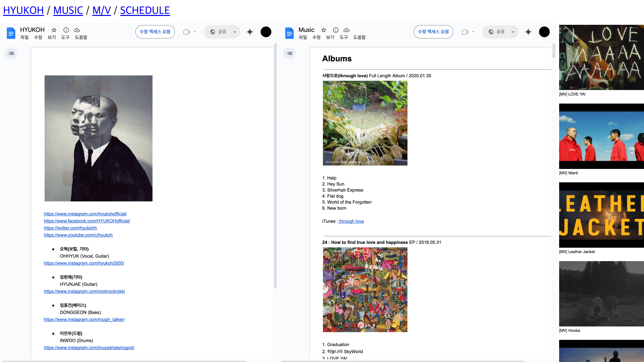Viewport: 644px width, 362px height.
Task: Click the Docs home icon in Music document
Action: [x=289, y=33]
